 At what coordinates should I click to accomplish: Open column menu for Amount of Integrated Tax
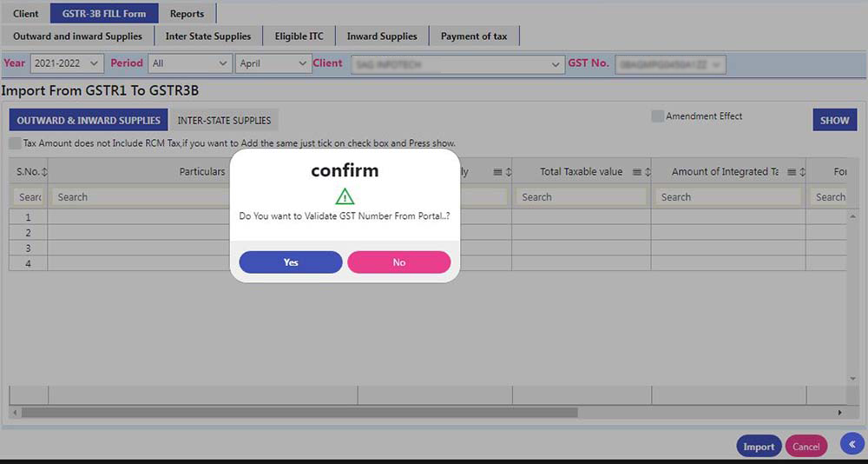click(792, 172)
